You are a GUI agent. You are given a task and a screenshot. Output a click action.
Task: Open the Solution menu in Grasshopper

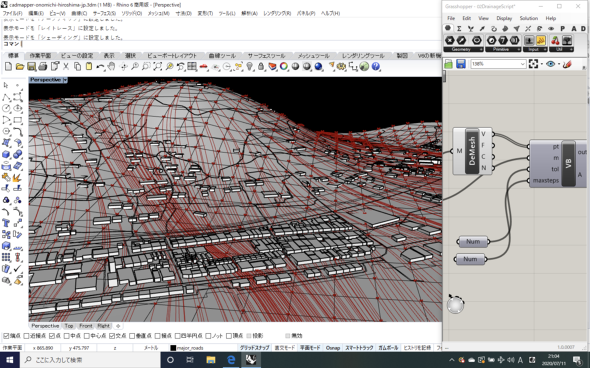[528, 18]
